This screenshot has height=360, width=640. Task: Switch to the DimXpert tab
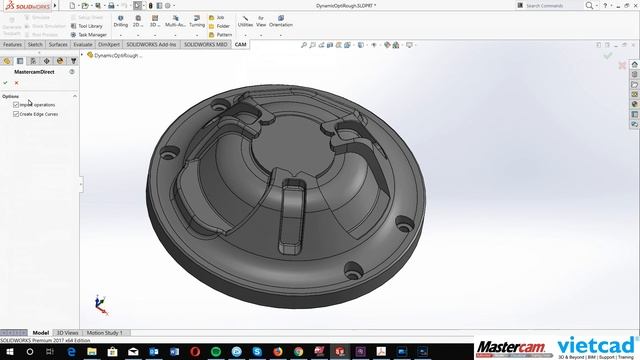pyautogui.click(x=109, y=44)
